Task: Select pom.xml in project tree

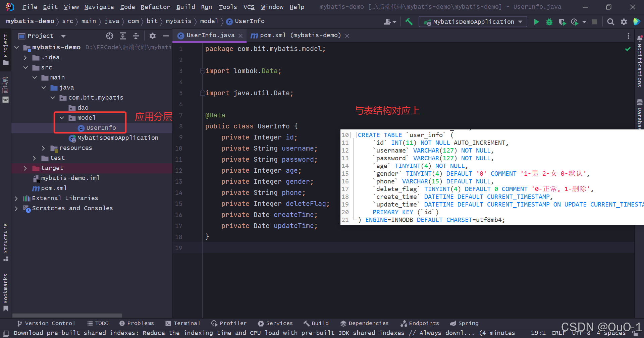Action: 50,188
